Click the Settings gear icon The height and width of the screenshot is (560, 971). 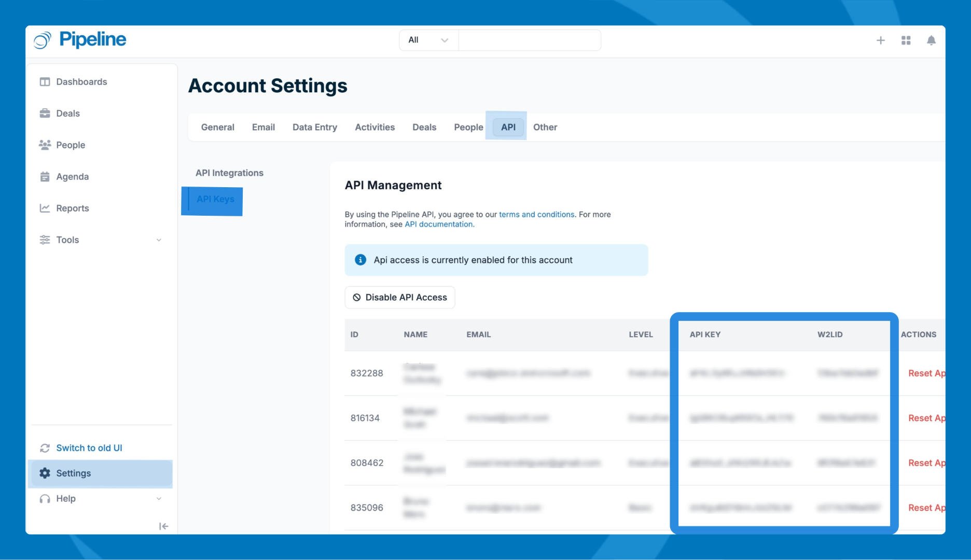45,473
